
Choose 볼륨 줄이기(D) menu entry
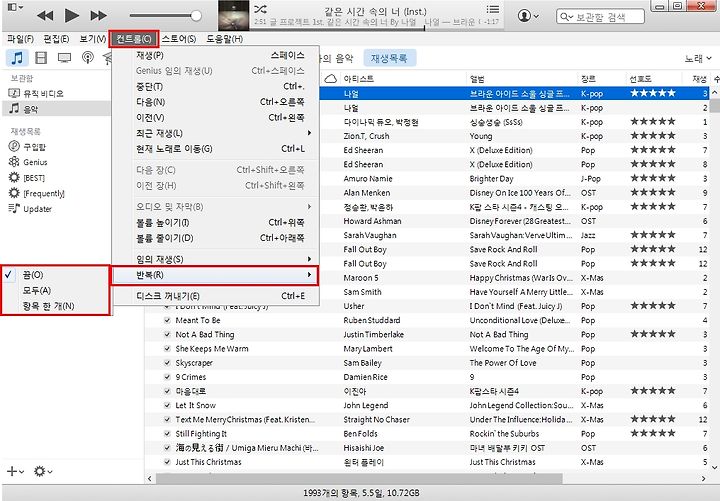215,238
